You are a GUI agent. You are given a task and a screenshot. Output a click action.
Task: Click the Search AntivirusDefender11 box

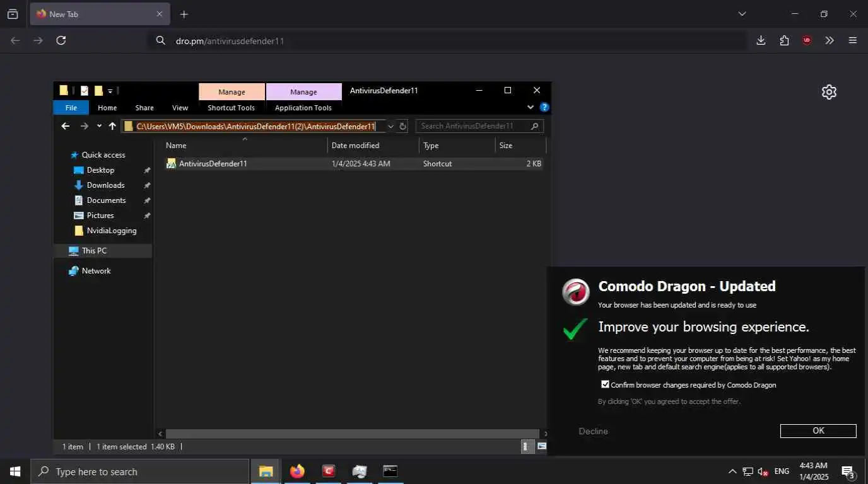point(479,126)
